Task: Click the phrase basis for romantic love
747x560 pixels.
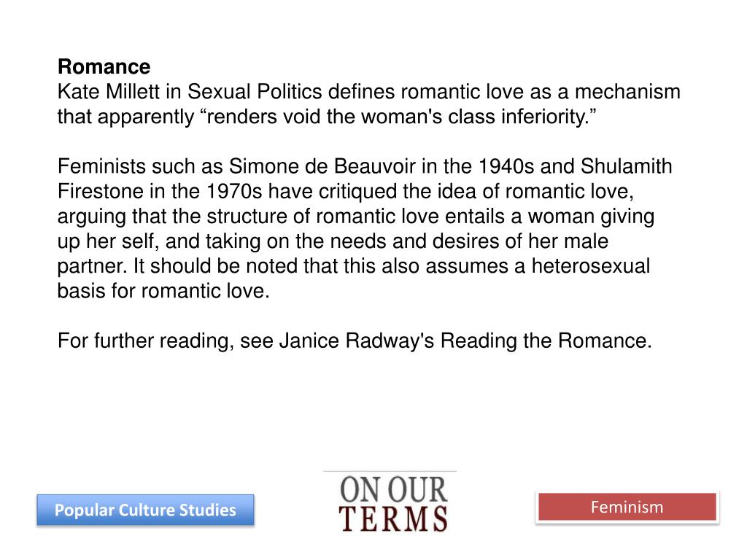Action: (163, 291)
